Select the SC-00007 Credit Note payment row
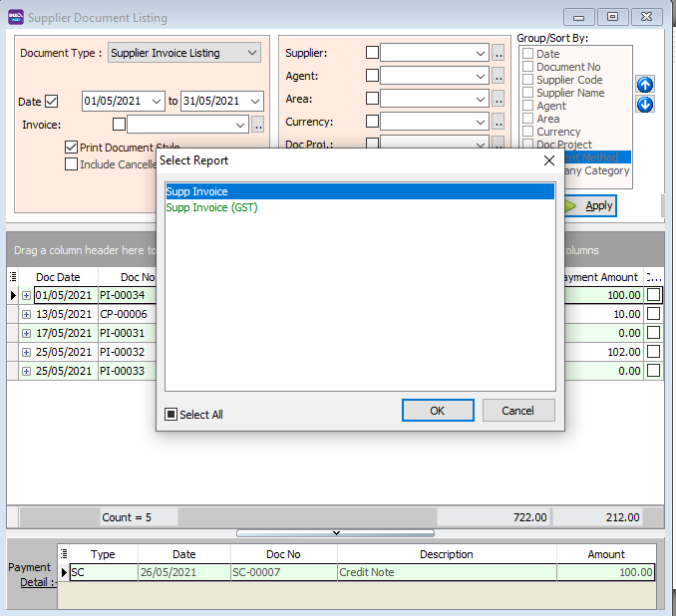The height and width of the screenshot is (616, 676). point(359,572)
